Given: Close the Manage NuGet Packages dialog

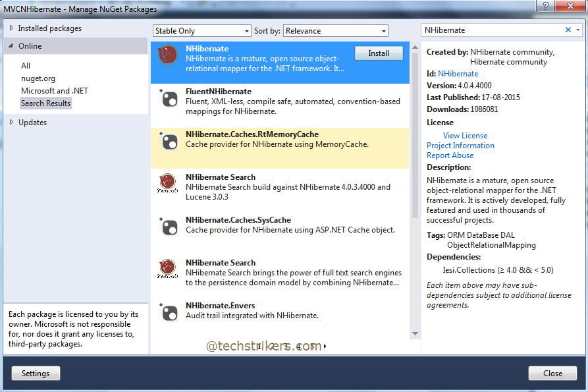Looking at the screenshot, I should tap(552, 374).
